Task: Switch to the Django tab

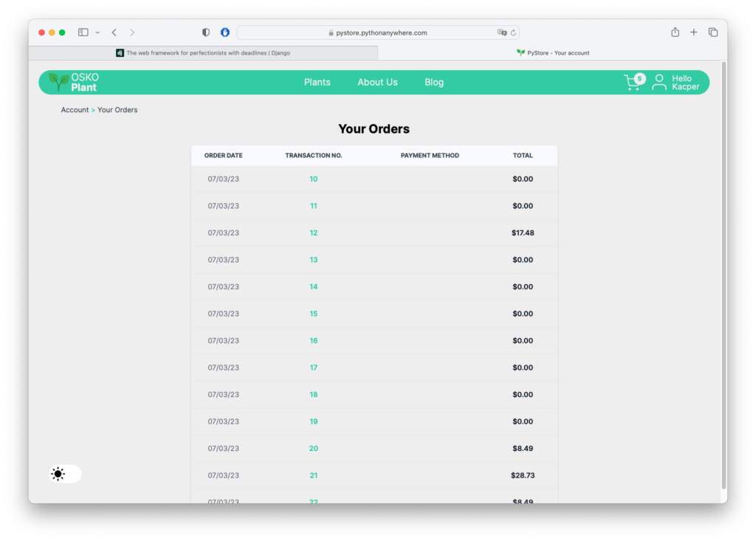Action: (x=203, y=53)
